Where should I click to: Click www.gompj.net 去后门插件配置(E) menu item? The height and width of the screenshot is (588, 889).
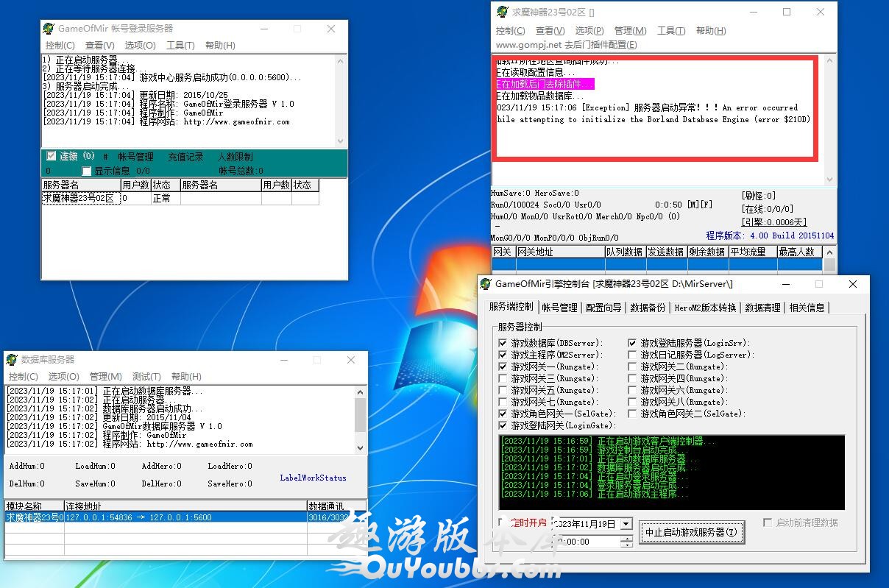click(567, 44)
